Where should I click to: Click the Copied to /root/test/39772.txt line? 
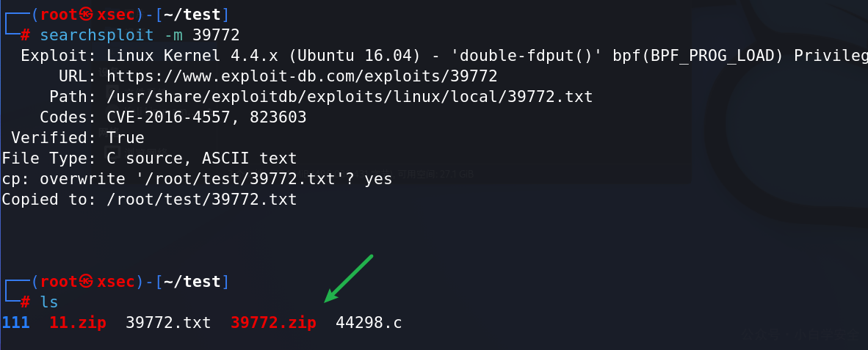(x=150, y=200)
